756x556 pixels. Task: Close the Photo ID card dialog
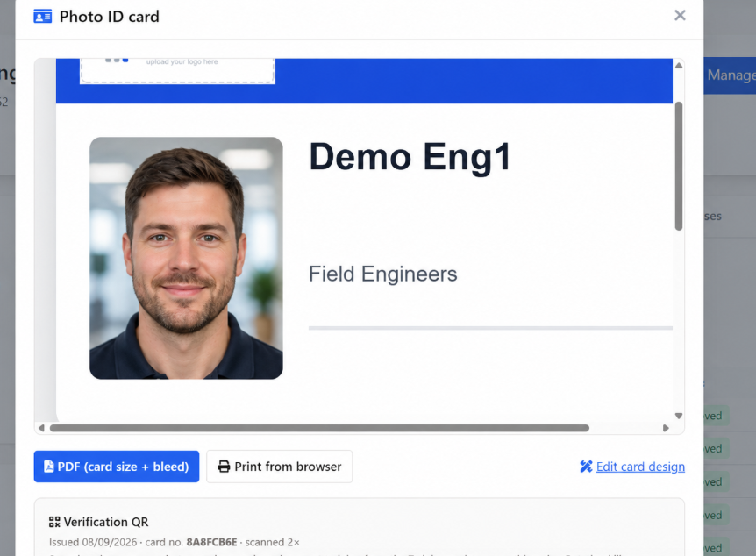pyautogui.click(x=680, y=16)
